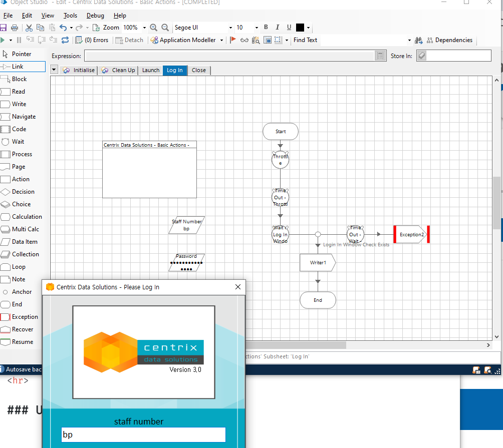503x448 pixels.
Task: Switch to the Initialise page tab
Action: [79, 70]
